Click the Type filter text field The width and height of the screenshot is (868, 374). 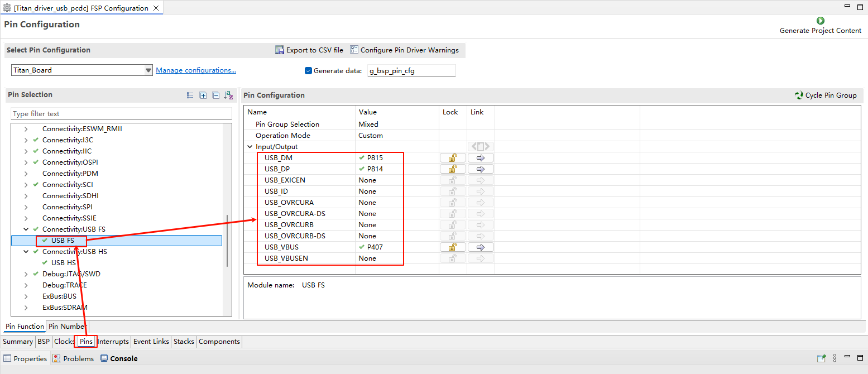pos(121,114)
